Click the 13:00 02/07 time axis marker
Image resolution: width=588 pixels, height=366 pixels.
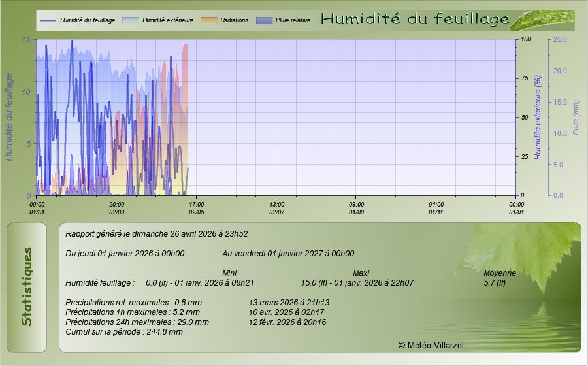(276, 208)
